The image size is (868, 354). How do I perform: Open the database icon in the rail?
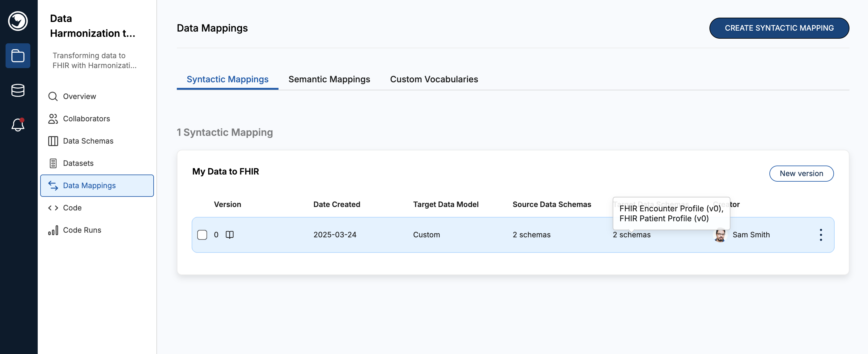18,90
